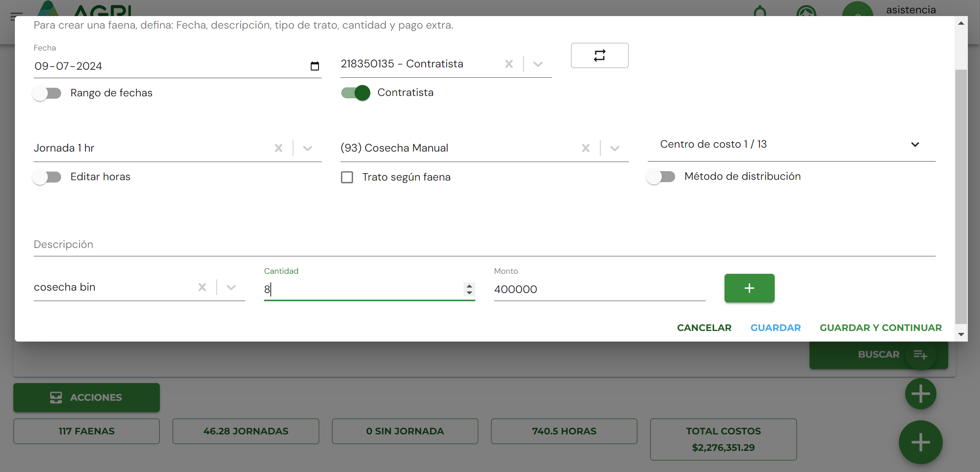Increase Cantidad with the up stepper arrow
The height and width of the screenshot is (472, 980).
coord(469,286)
